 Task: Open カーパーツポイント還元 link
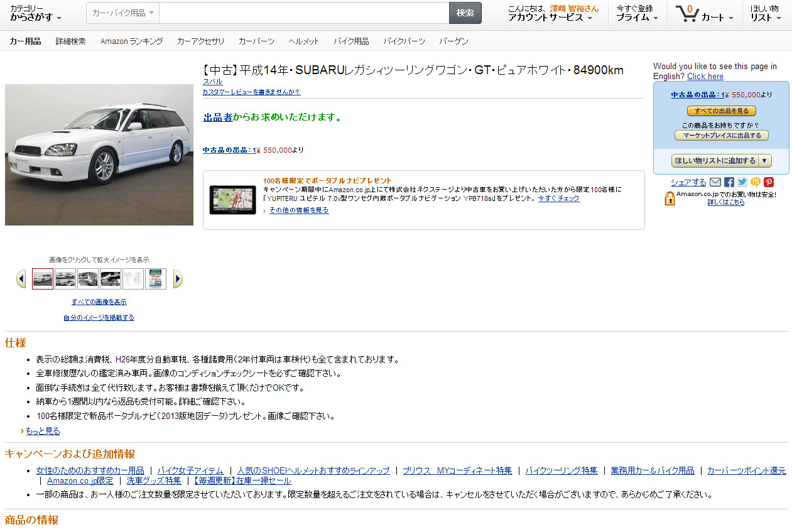click(746, 470)
